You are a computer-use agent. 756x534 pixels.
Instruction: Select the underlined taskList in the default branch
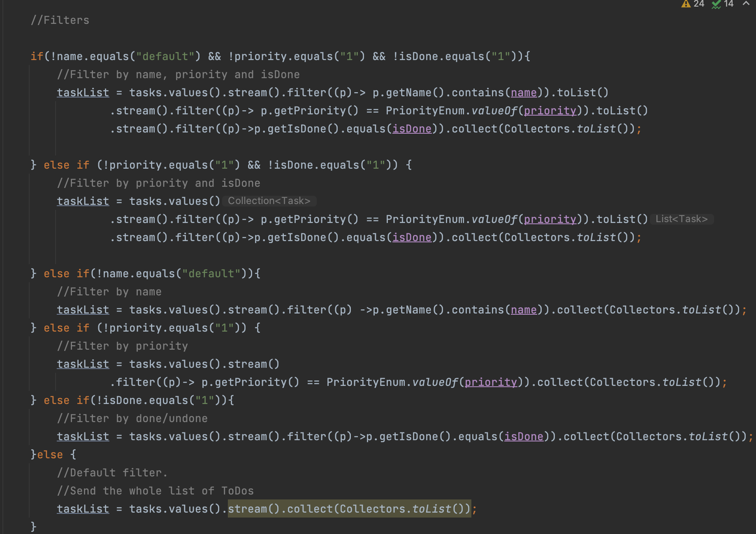[x=82, y=508]
